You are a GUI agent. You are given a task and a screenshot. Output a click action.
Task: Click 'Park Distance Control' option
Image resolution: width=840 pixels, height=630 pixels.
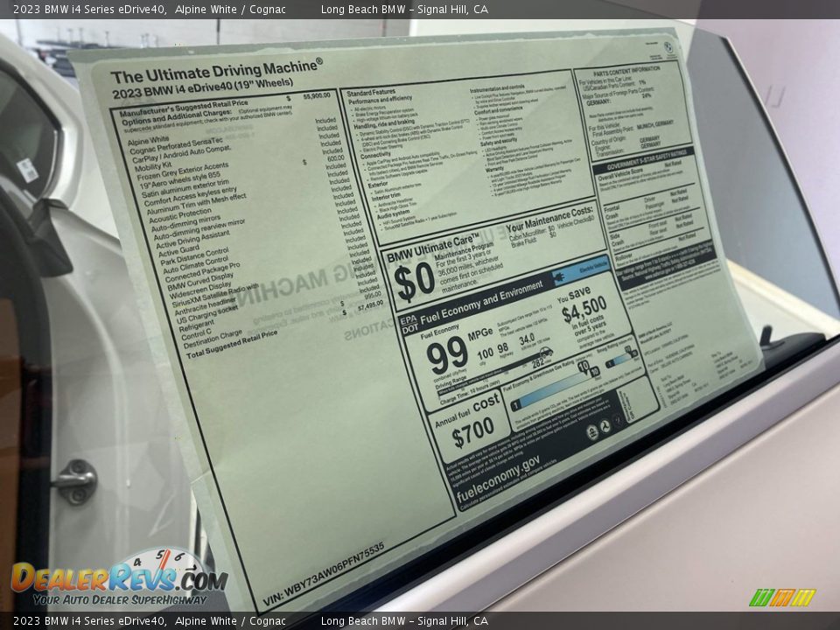point(194,255)
